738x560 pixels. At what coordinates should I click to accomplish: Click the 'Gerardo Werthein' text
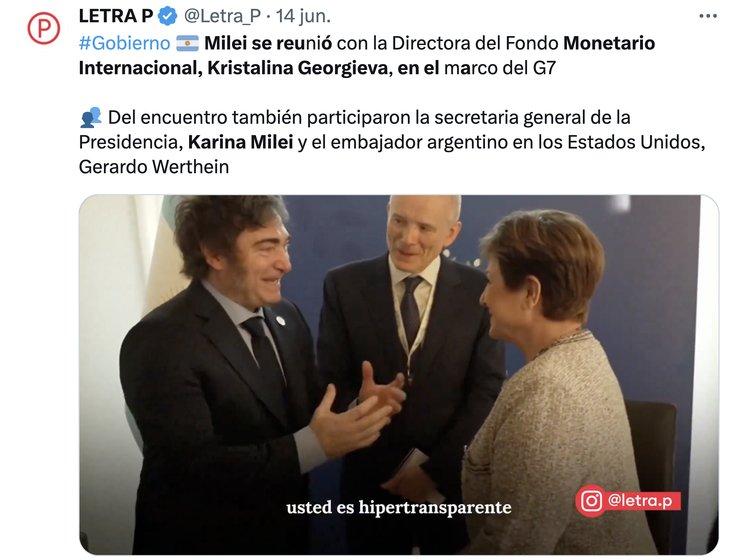154,167
